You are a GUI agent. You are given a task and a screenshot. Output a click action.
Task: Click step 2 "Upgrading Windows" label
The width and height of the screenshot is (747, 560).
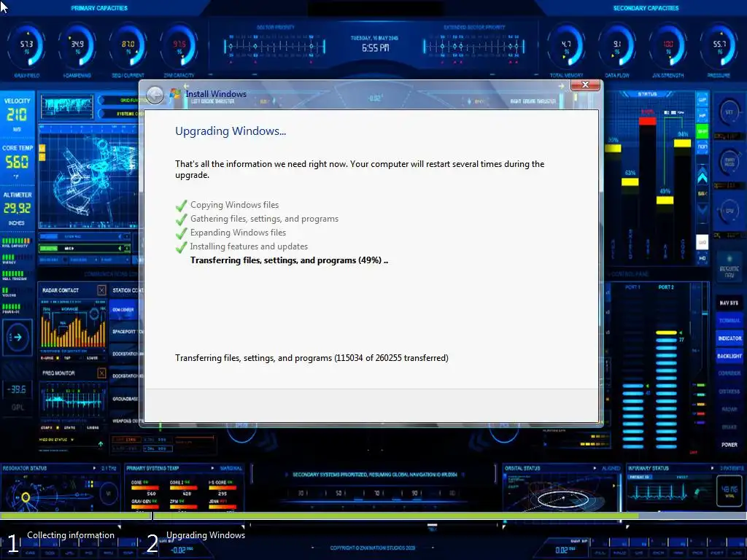[206, 535]
